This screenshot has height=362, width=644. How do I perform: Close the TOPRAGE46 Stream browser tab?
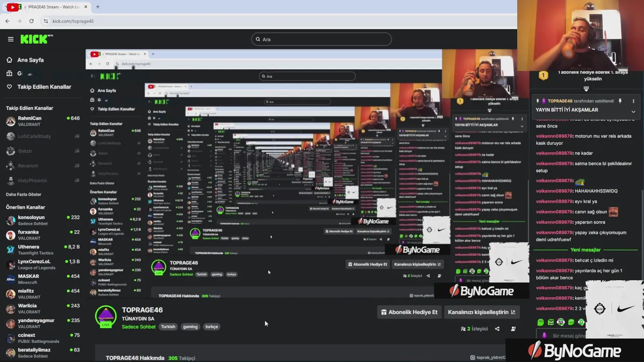click(x=86, y=7)
